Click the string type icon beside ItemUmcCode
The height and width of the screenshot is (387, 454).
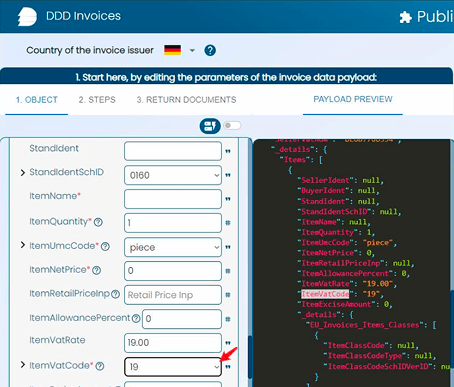tap(228, 247)
